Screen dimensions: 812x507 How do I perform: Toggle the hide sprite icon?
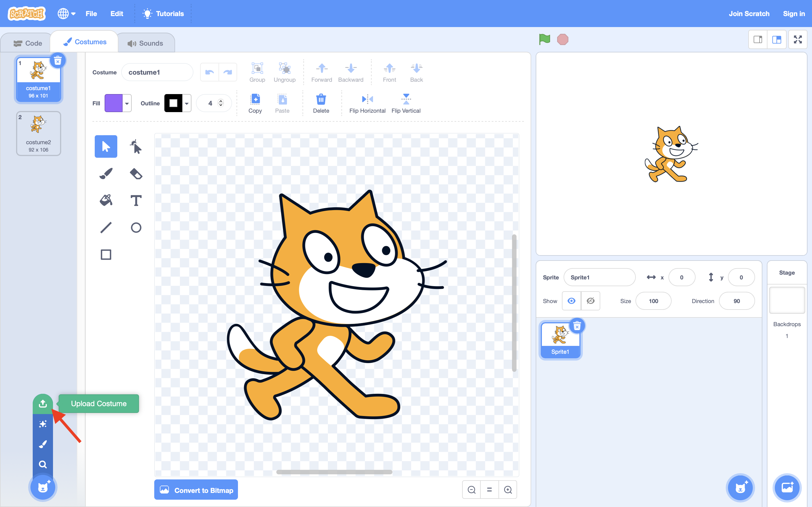point(590,301)
